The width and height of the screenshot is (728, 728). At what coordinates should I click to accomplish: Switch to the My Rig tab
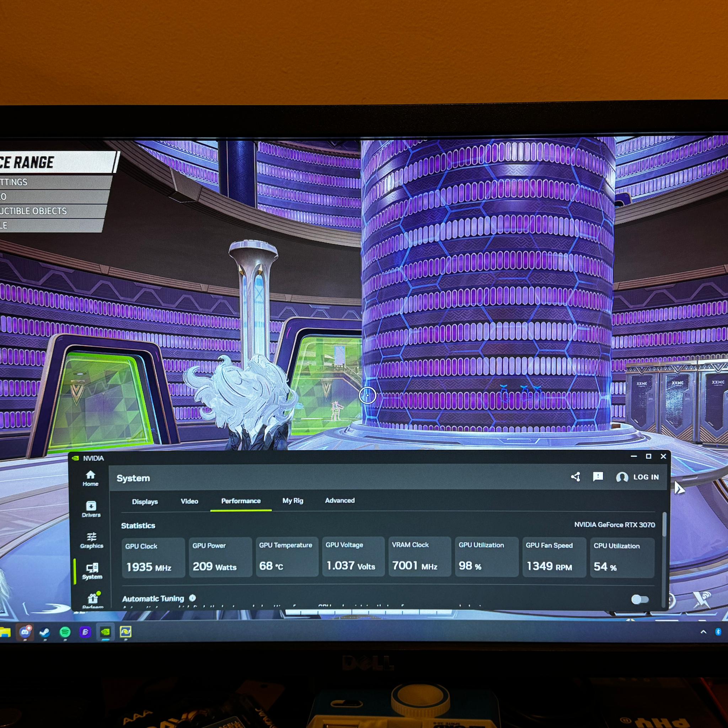tap(293, 500)
